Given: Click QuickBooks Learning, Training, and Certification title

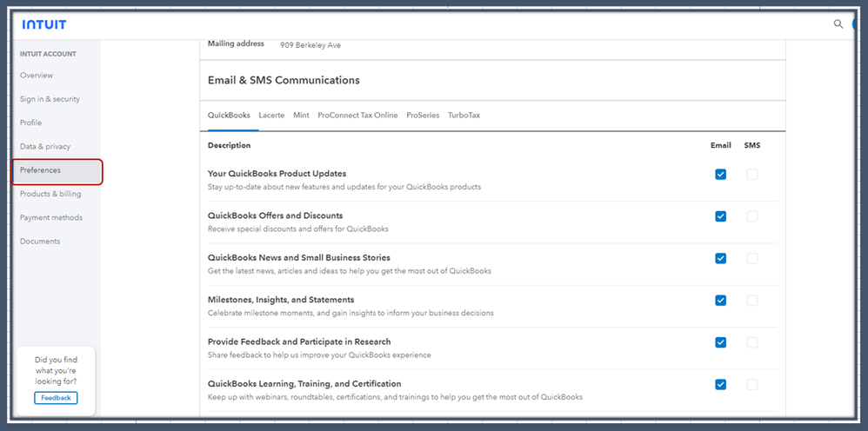Looking at the screenshot, I should click(304, 384).
